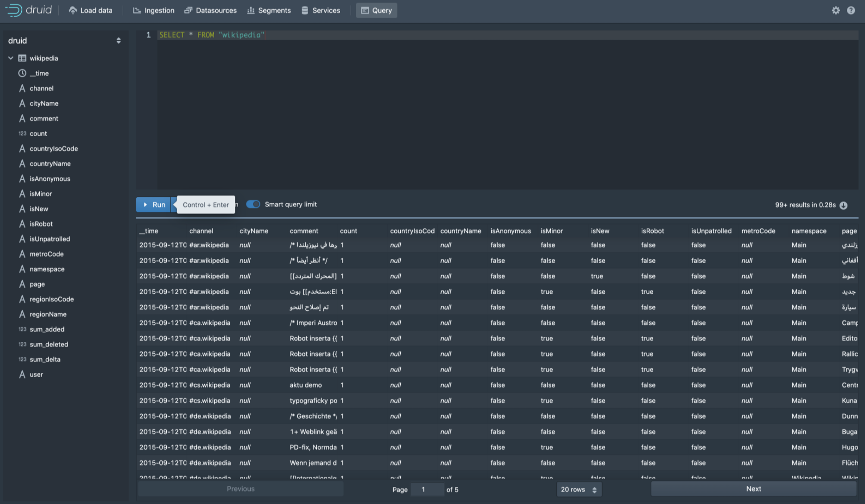865x504 pixels.
Task: Click the string icon beside cityName
Action: [x=22, y=103]
